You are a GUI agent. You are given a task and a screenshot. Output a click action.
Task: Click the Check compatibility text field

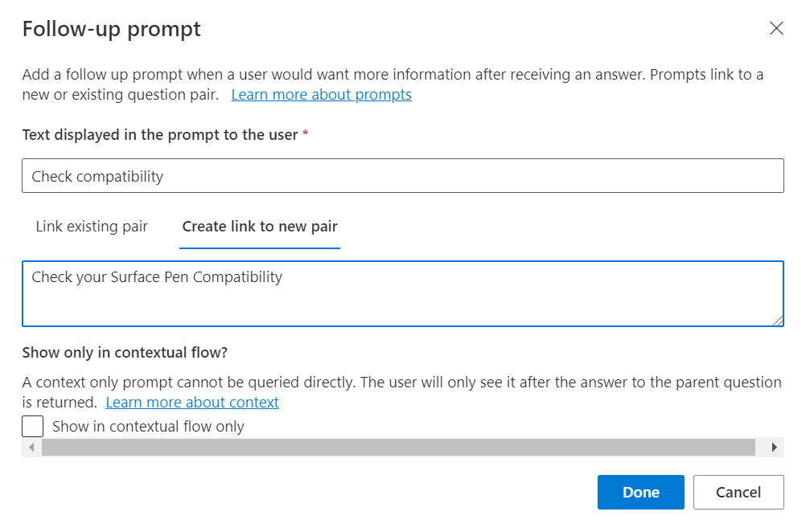pos(402,176)
